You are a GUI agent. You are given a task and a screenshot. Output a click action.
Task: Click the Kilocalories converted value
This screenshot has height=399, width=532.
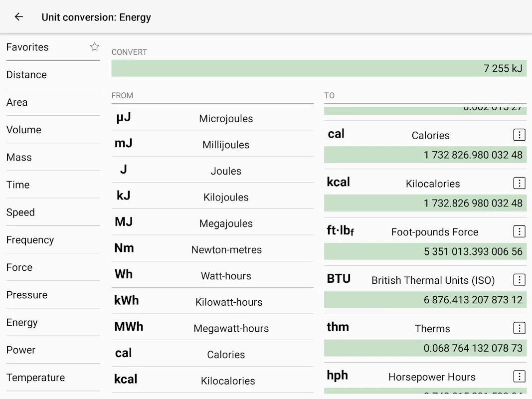point(425,203)
